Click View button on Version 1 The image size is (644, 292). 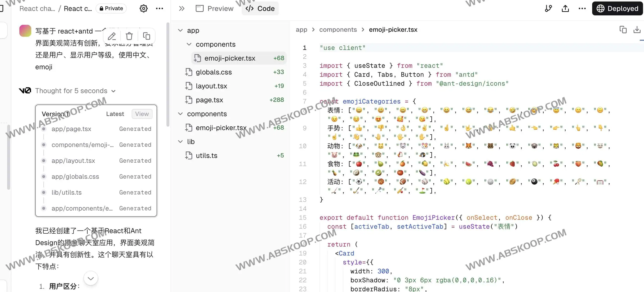tap(142, 114)
